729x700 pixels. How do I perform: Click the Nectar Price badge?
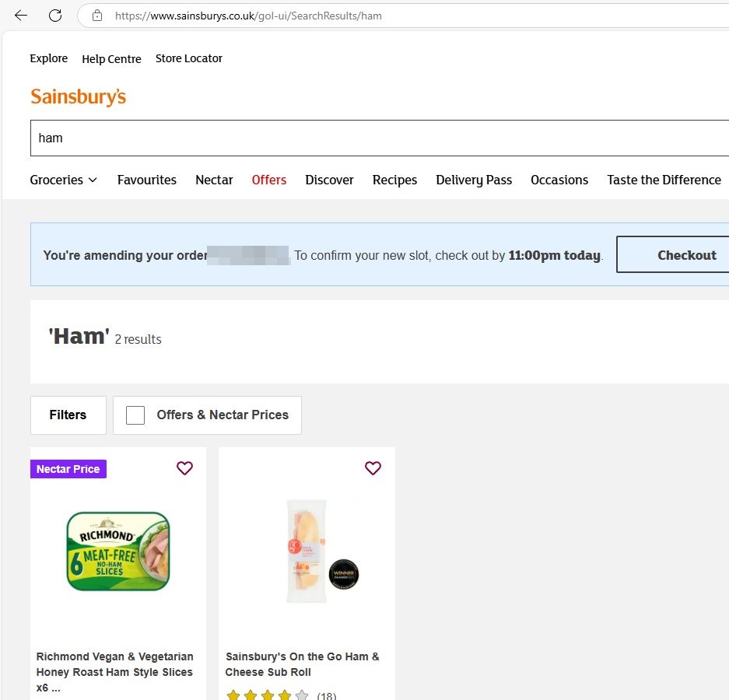[x=68, y=469]
